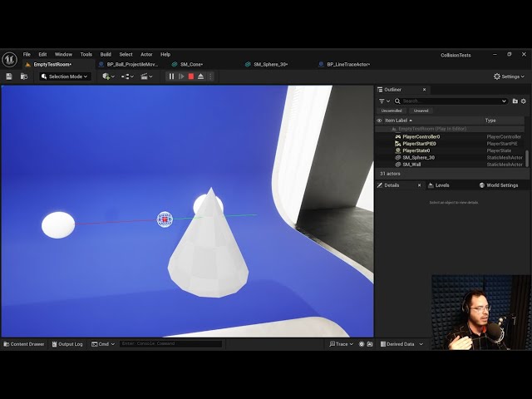Image resolution: width=532 pixels, height=399 pixels.
Task: Open the Build menu
Action: point(106,54)
